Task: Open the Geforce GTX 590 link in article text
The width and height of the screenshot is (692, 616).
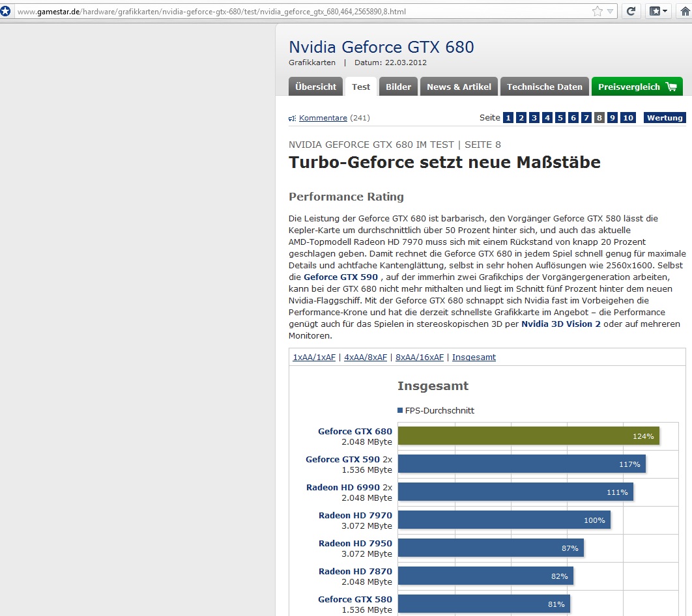Action: tap(341, 277)
